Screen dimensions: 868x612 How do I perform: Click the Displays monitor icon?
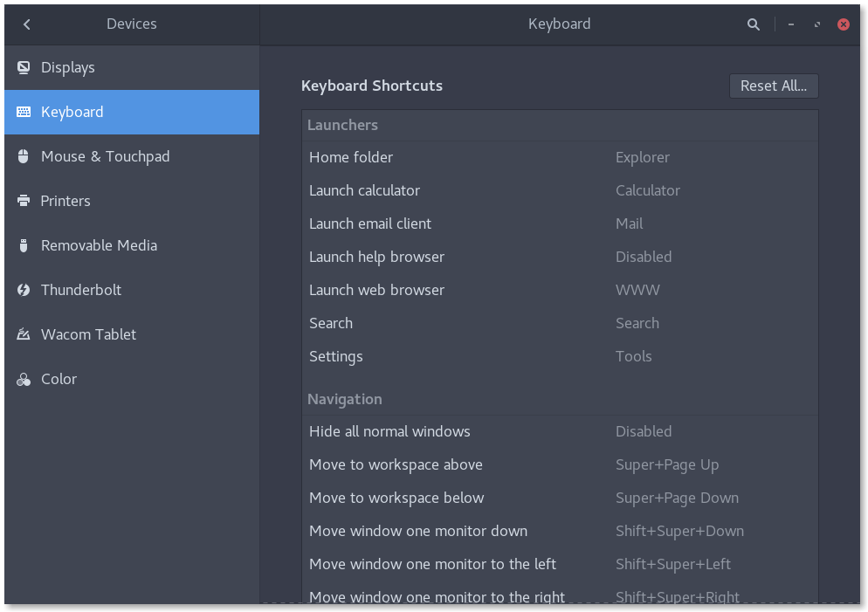pos(24,67)
